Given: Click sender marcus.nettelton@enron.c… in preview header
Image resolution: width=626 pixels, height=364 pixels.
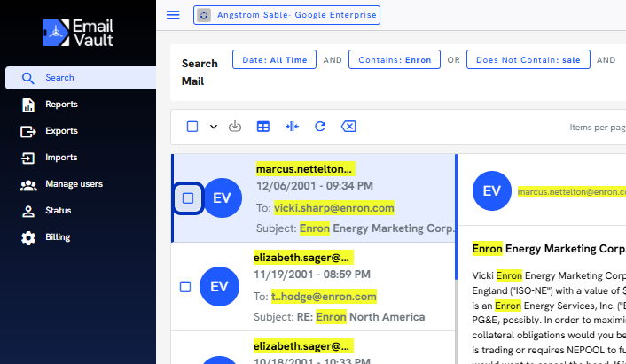Looking at the screenshot, I should [x=572, y=192].
